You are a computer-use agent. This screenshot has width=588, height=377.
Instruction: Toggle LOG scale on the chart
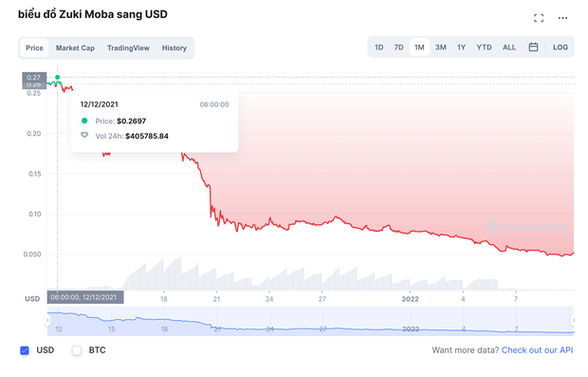[x=560, y=47]
